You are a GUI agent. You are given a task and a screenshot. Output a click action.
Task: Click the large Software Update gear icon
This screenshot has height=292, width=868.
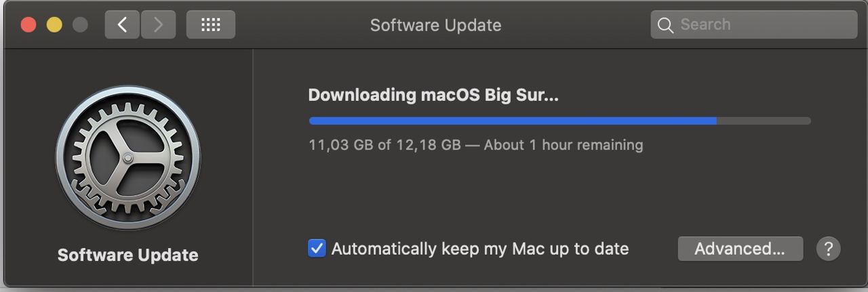[x=128, y=158]
